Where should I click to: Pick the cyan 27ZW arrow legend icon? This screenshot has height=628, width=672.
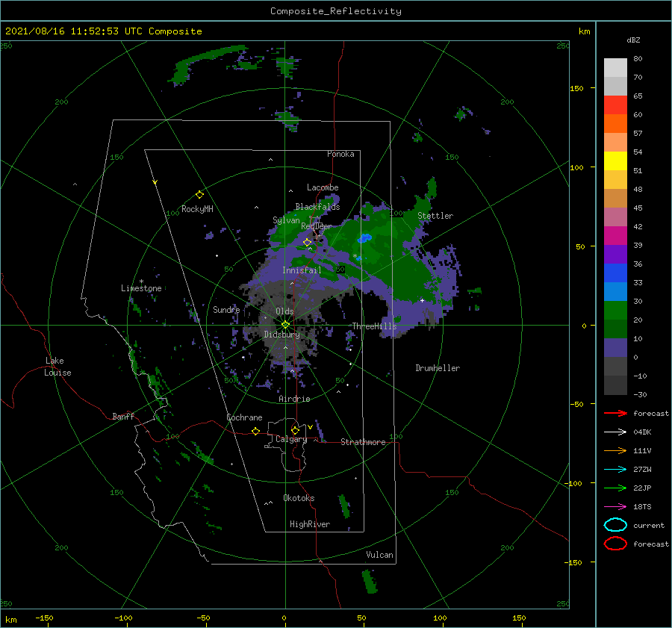pos(615,470)
